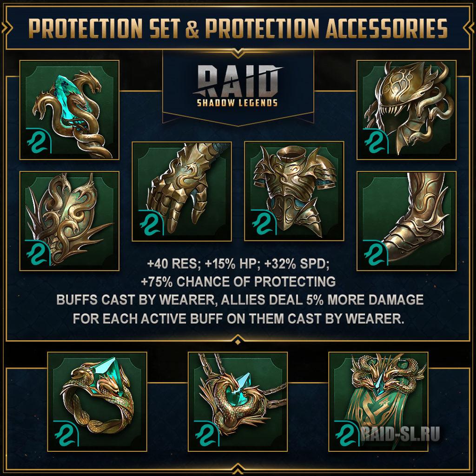Select the Protection set helmet icon
The height and width of the screenshot is (476, 476).
(406, 110)
